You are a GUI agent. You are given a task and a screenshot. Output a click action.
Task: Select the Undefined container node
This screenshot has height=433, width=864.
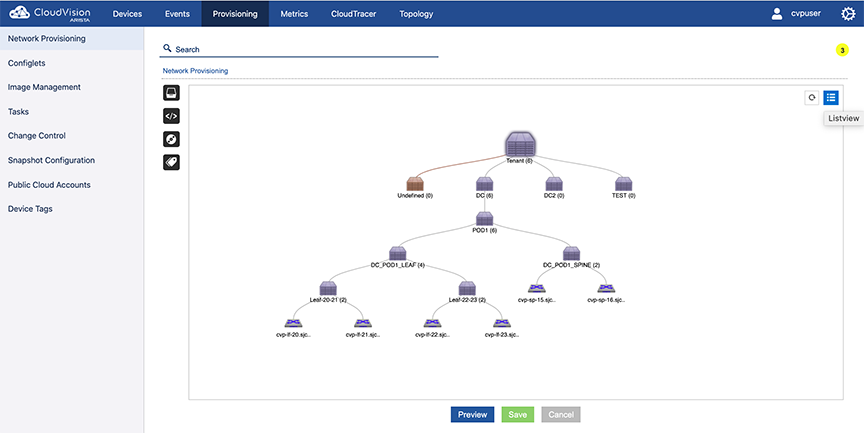pos(415,184)
